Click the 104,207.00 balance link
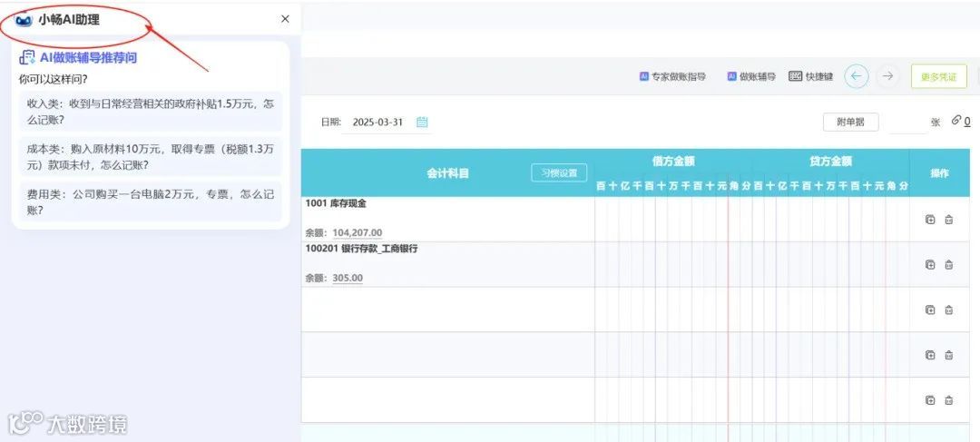 (357, 232)
